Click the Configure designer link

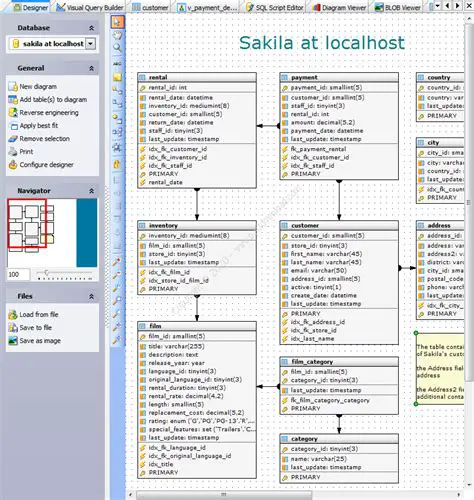pos(47,165)
